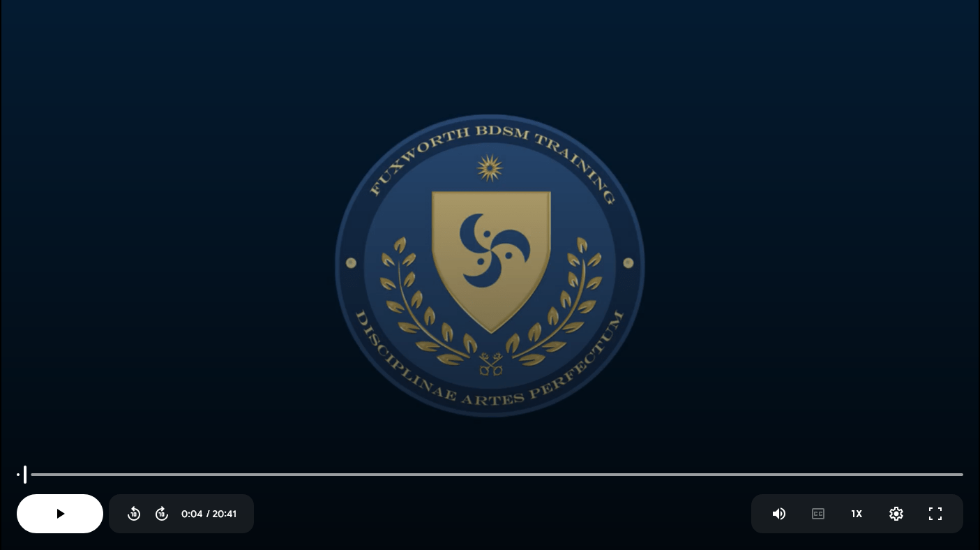The height and width of the screenshot is (550, 980).
Task: Mute the video volume
Action: point(779,514)
